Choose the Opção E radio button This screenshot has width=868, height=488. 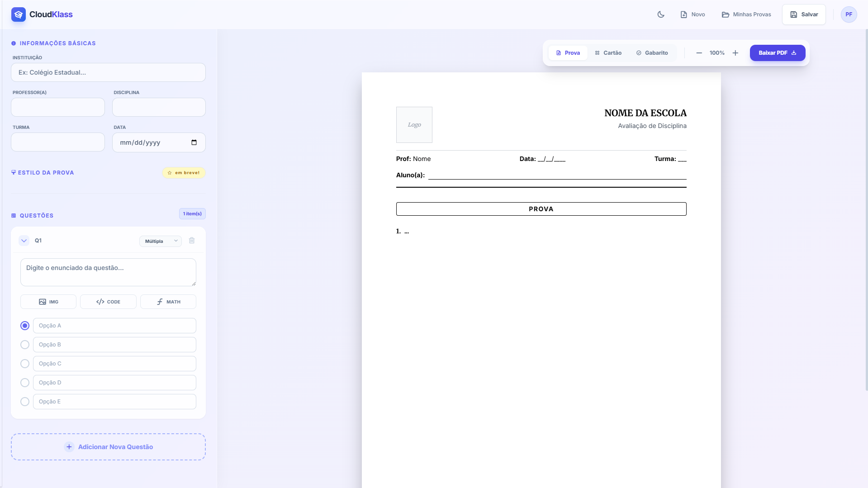click(x=25, y=402)
